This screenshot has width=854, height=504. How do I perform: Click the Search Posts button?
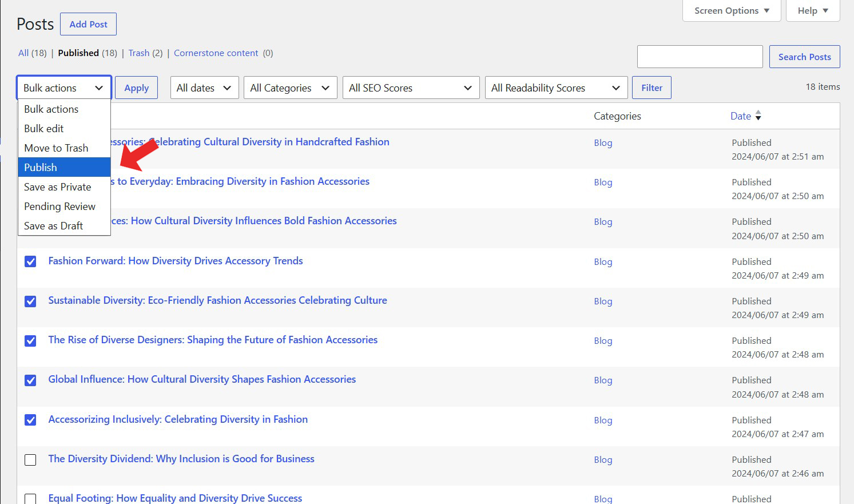[x=804, y=57]
